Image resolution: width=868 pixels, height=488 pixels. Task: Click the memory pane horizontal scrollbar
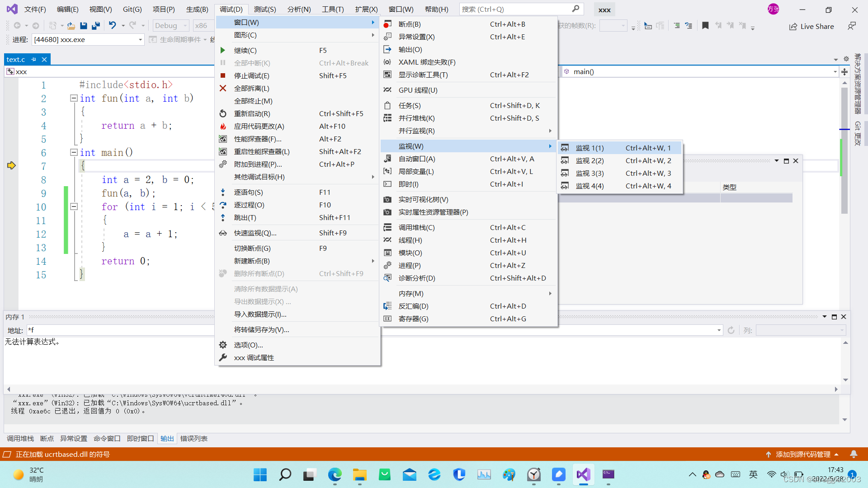tap(422, 389)
